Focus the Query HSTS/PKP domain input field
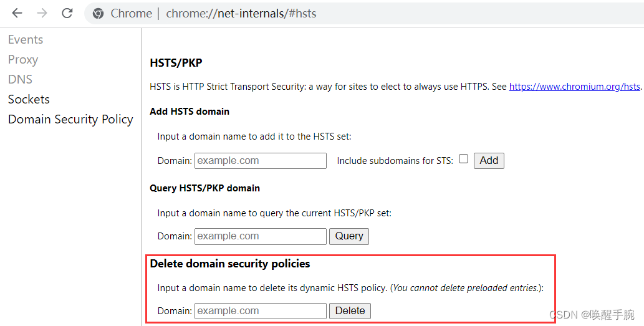The width and height of the screenshot is (644, 326). [261, 236]
